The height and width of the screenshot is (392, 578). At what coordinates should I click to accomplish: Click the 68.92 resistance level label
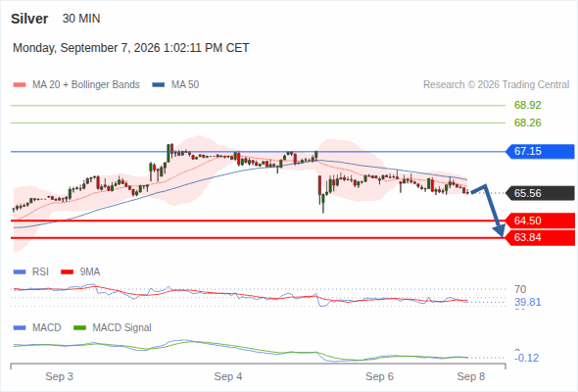[527, 105]
